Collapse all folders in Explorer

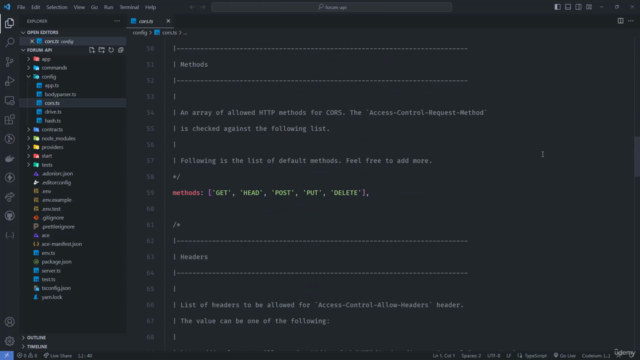click(x=121, y=50)
